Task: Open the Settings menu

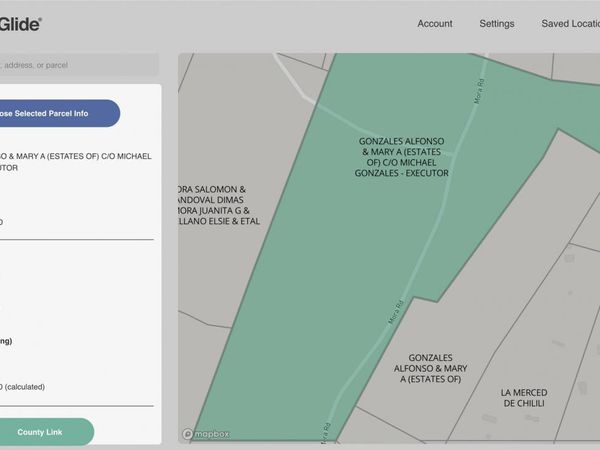Action: pos(496,24)
